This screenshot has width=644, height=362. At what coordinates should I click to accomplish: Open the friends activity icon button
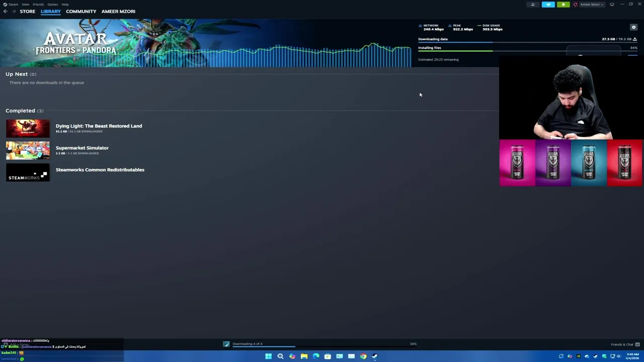(533, 5)
